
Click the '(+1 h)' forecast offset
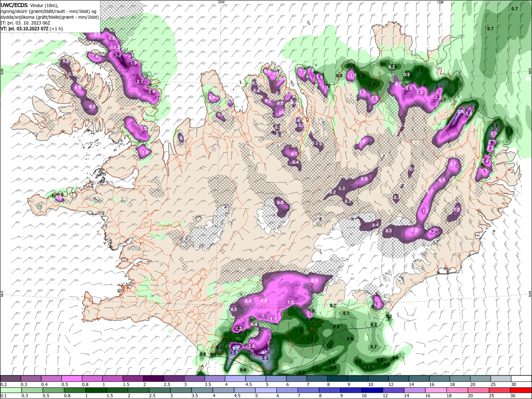pos(57,29)
